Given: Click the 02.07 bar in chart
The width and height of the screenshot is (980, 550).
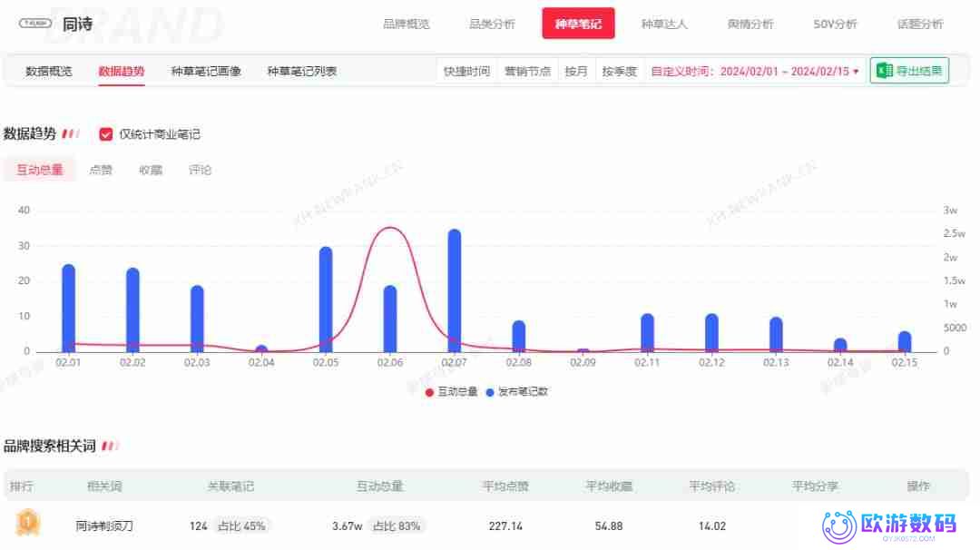Looking at the screenshot, I should (455, 290).
